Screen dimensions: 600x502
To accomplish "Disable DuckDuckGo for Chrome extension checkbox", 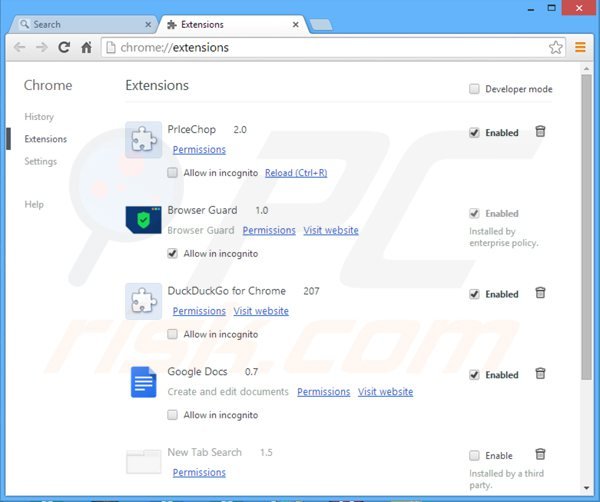I will tap(474, 294).
